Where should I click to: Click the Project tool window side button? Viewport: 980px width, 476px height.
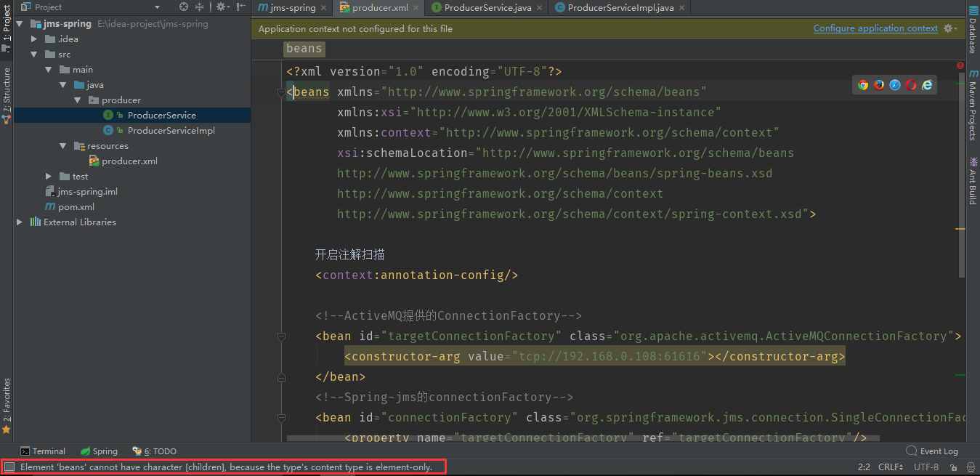tap(7, 28)
